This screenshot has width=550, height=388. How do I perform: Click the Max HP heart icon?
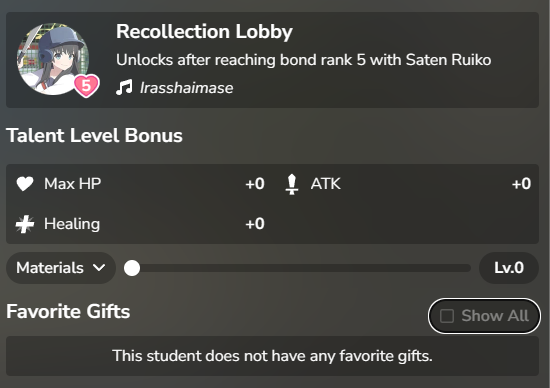tap(25, 183)
